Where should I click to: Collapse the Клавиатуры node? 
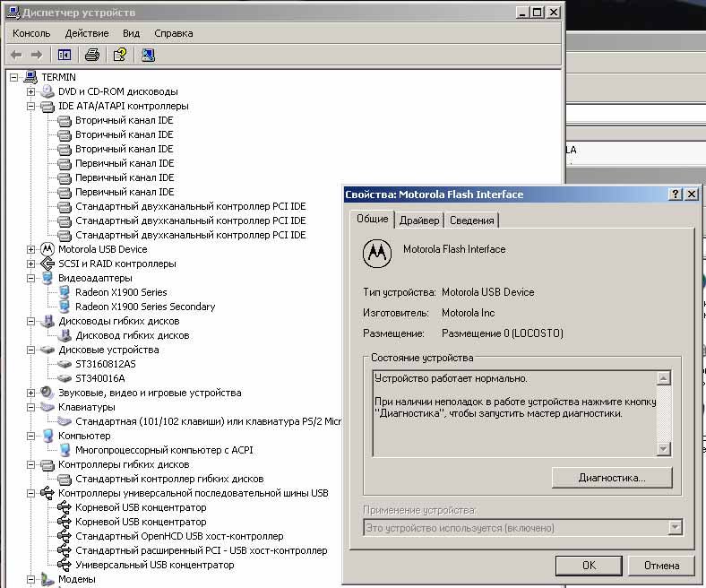pyautogui.click(x=30, y=407)
